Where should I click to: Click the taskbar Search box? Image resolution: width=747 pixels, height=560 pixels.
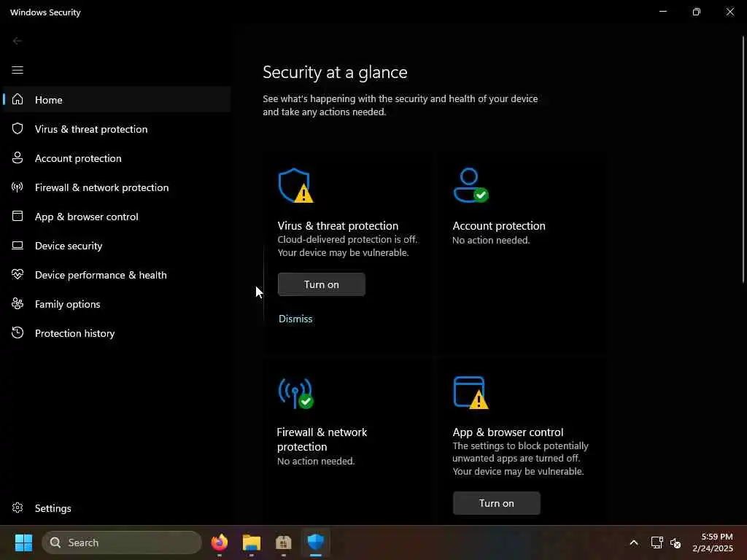[122, 542]
